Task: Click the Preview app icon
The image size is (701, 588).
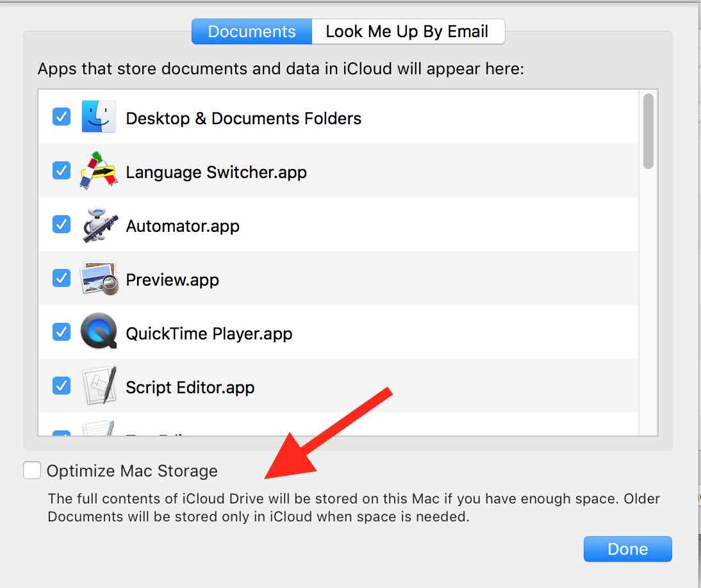Action: pos(99,279)
